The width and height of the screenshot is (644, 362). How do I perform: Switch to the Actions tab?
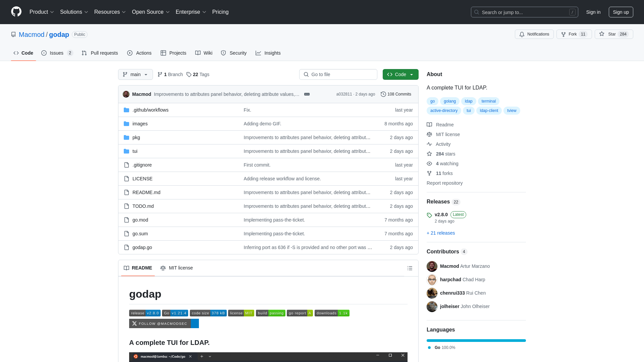tap(139, 53)
